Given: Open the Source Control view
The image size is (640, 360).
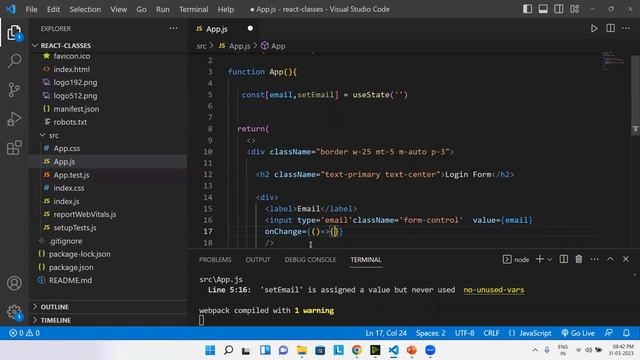Looking at the screenshot, I should click(x=14, y=90).
